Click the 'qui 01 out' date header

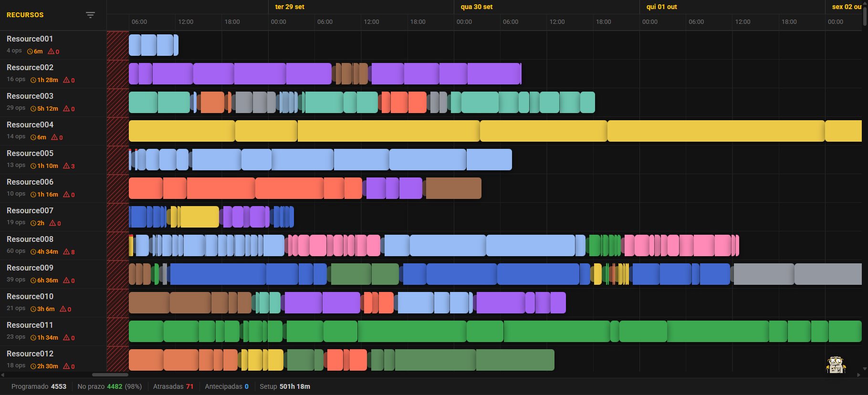coord(661,7)
